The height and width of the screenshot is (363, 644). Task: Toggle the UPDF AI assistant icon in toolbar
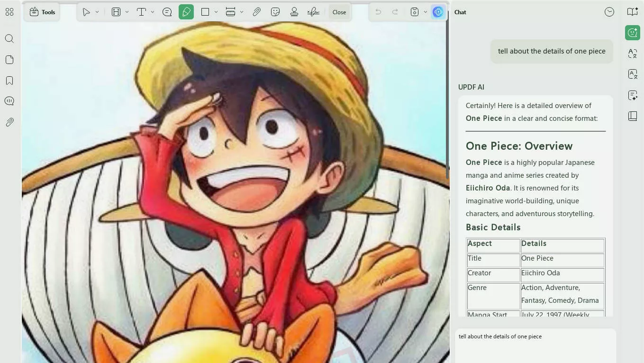coord(438,12)
